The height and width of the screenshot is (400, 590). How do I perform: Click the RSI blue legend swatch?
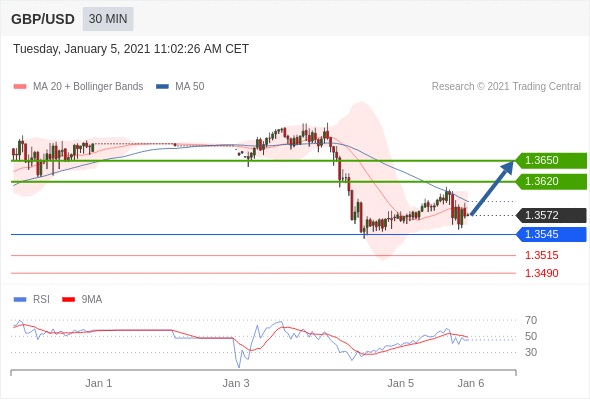point(20,300)
